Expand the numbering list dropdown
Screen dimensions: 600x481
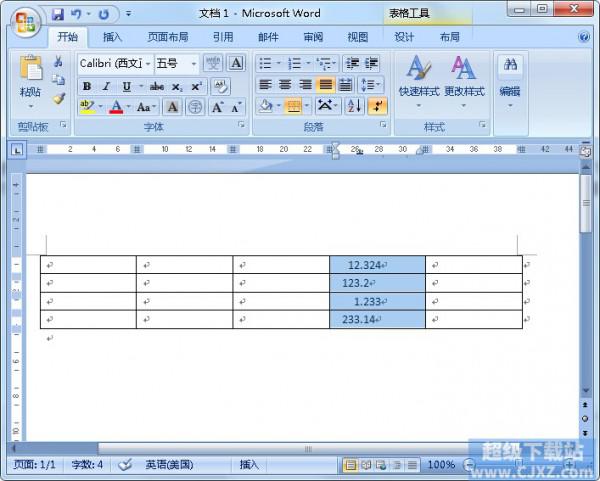(308, 63)
